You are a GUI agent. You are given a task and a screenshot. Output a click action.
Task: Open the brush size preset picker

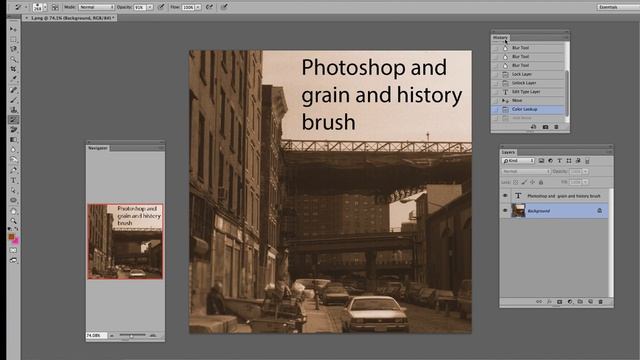coord(45,7)
